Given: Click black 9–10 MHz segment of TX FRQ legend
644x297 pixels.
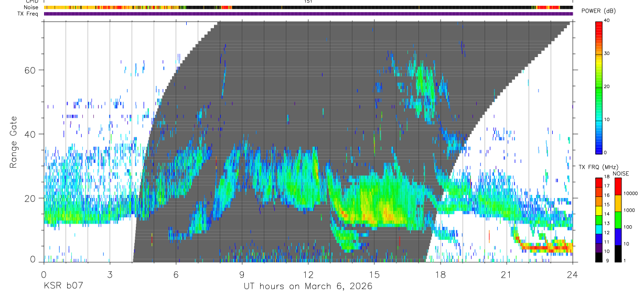Looking at the screenshot, I should pos(598,257).
